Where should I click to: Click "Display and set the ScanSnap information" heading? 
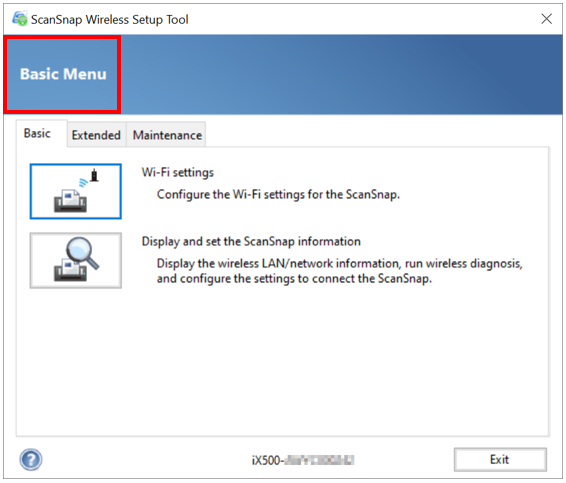251,241
